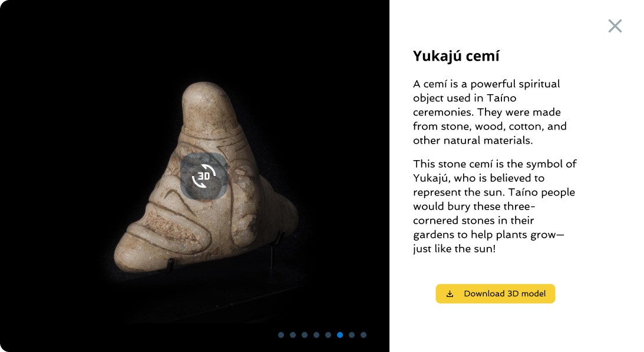
Task: Click the Download 3D model button
Action: click(496, 294)
